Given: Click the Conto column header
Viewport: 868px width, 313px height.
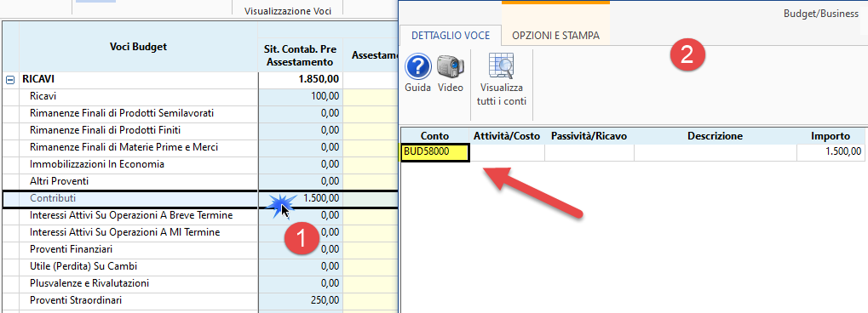Looking at the screenshot, I should [434, 136].
